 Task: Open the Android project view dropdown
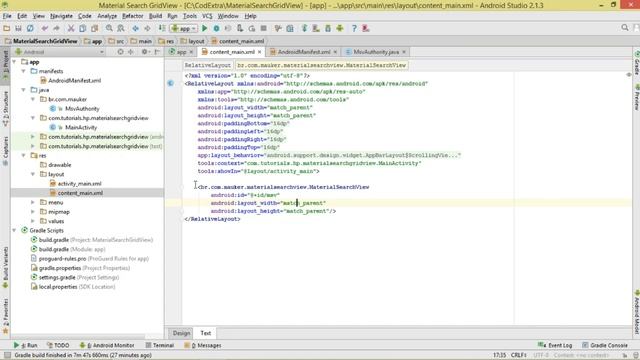click(59, 52)
